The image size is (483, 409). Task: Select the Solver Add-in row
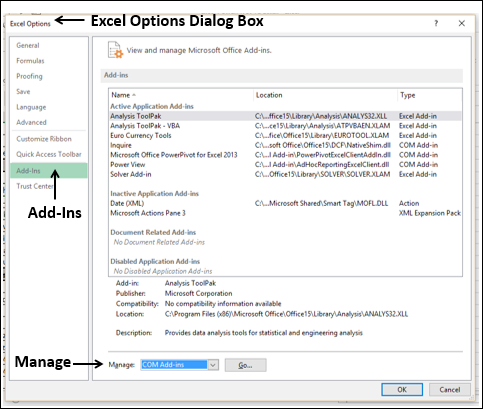285,174
